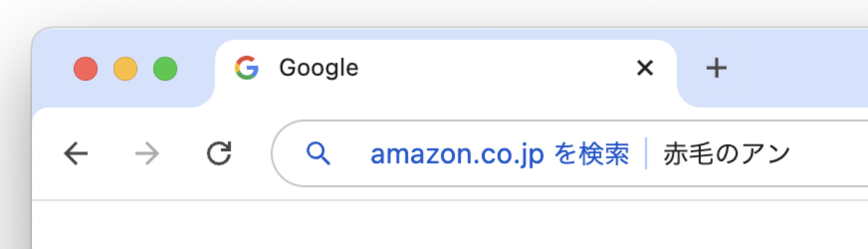The image size is (868, 249).
Task: Click the blank page area below toolbar
Action: click(x=451, y=225)
